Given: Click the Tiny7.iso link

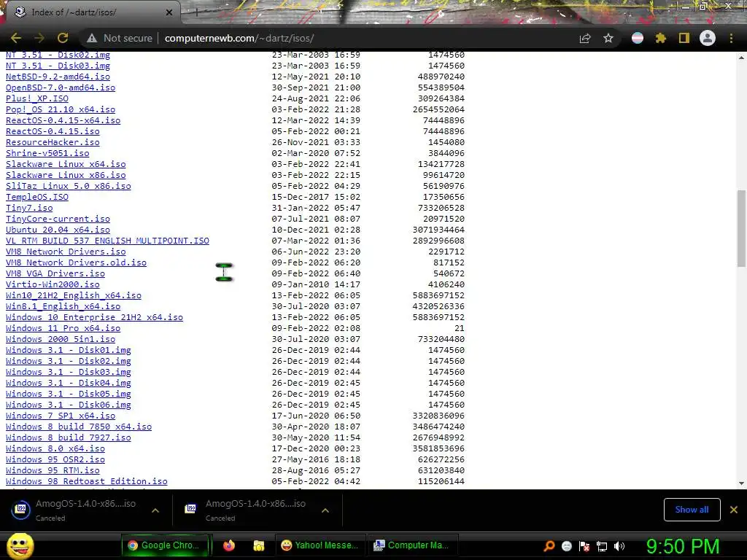Looking at the screenshot, I should 29,208.
